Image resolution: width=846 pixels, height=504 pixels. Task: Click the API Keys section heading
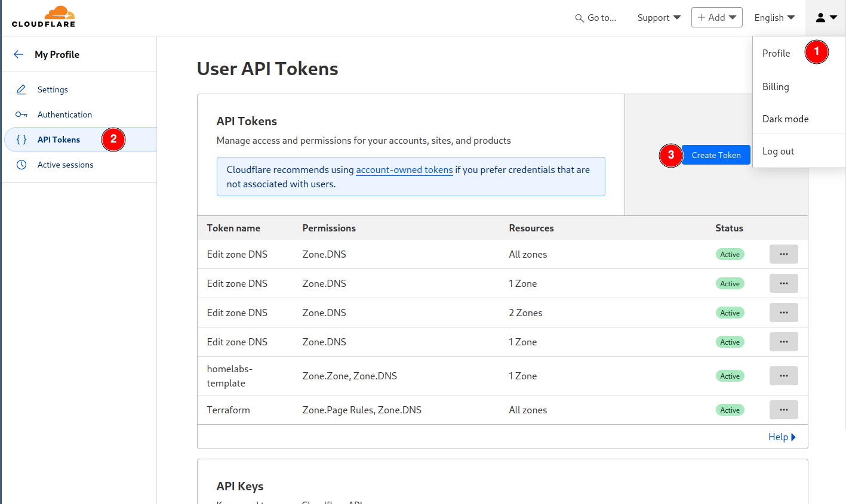coord(240,486)
